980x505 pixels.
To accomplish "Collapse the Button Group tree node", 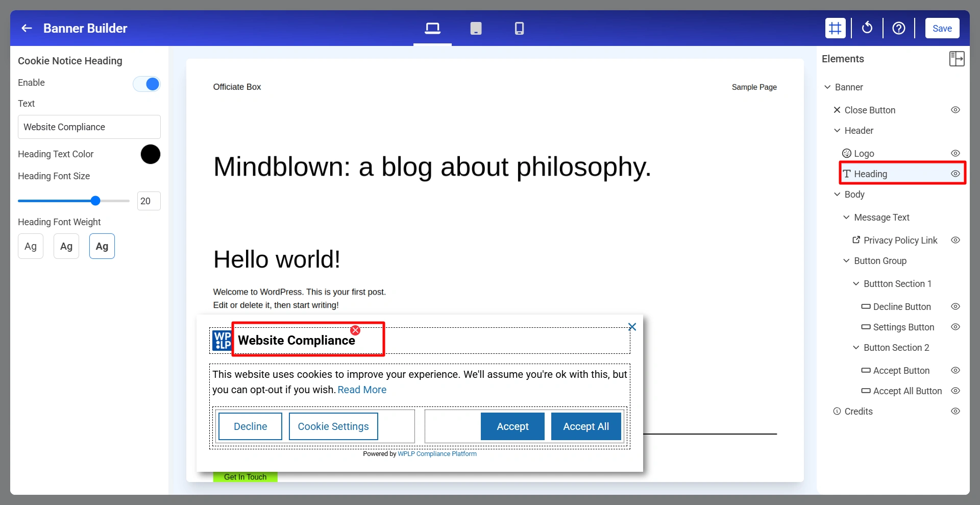I will [846, 260].
